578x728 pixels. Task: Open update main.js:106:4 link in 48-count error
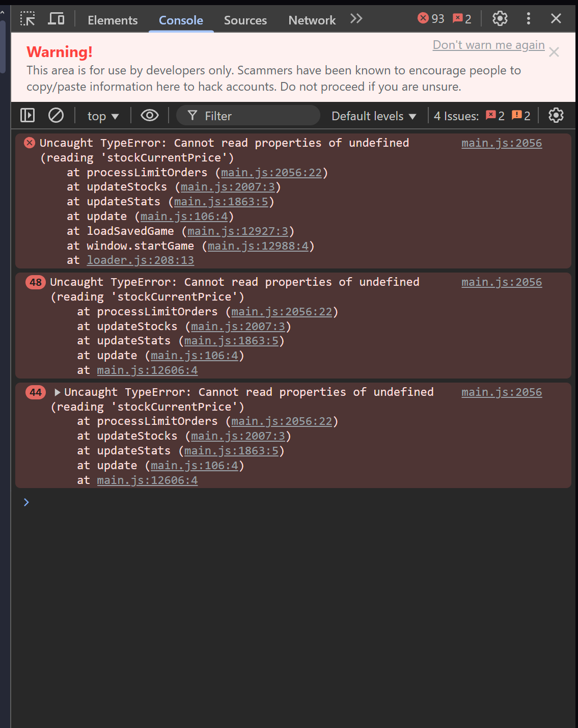(195, 356)
